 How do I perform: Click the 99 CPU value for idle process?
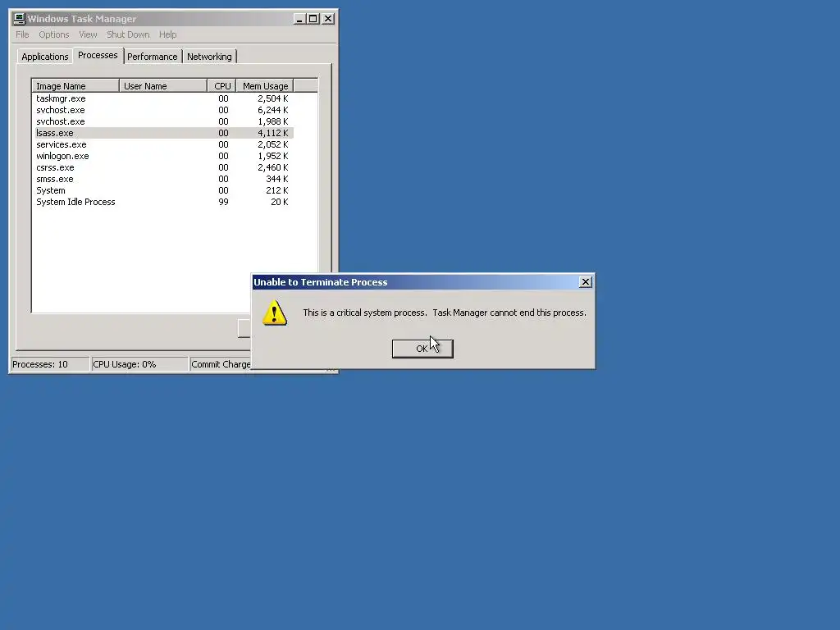click(223, 202)
